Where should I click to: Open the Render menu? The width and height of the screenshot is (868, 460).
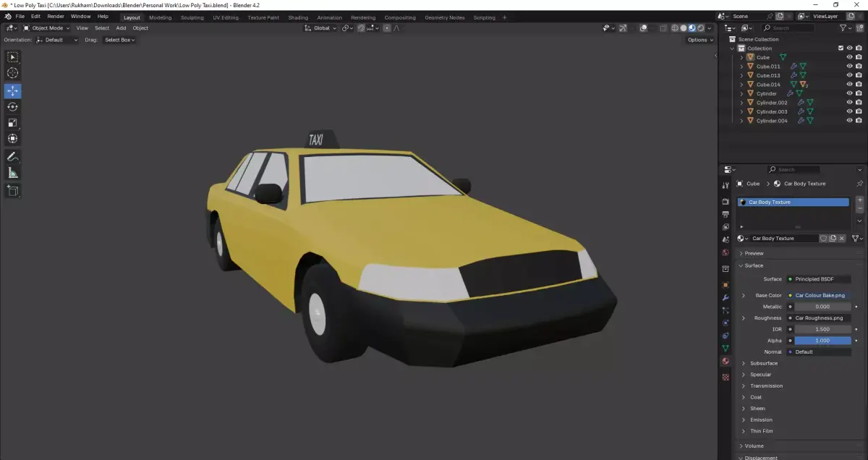[x=56, y=17]
